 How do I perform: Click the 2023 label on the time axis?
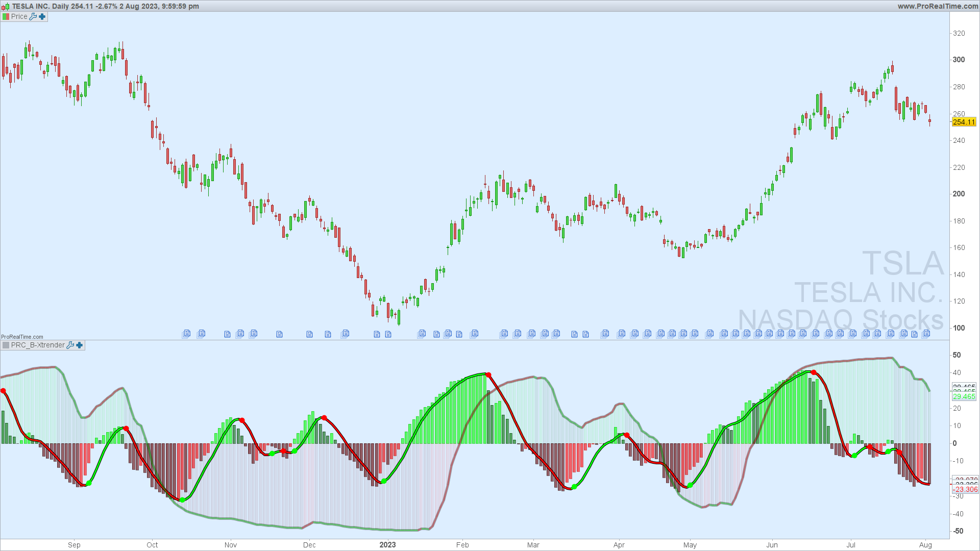pos(387,545)
